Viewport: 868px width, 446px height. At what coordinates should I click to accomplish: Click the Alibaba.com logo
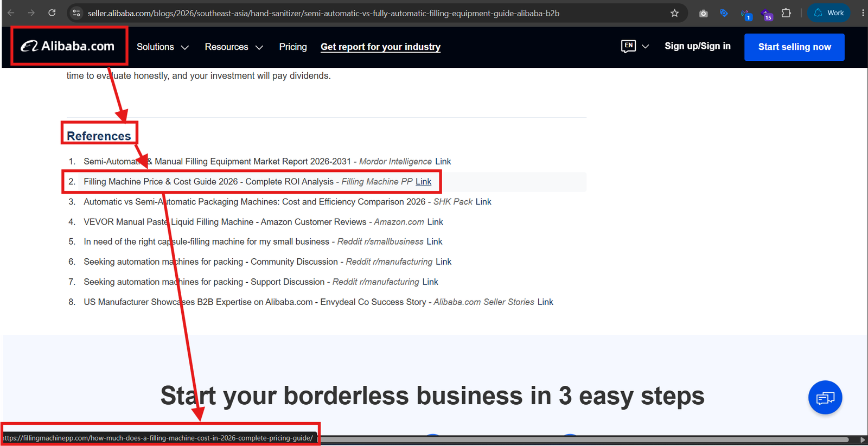pyautogui.click(x=68, y=47)
